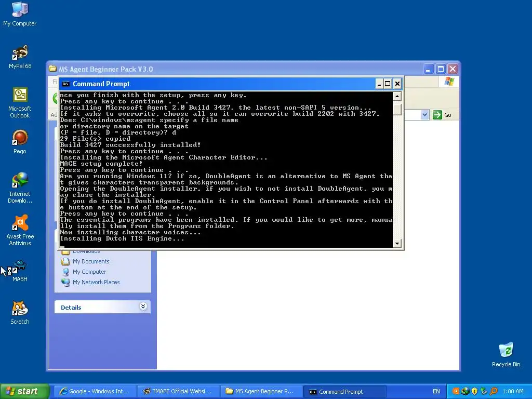
Task: Click 'Build 3427 successfully installed!' line
Action: 130,145
